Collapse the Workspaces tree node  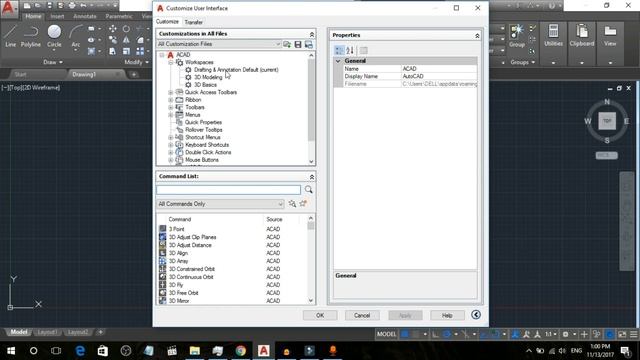click(x=171, y=62)
